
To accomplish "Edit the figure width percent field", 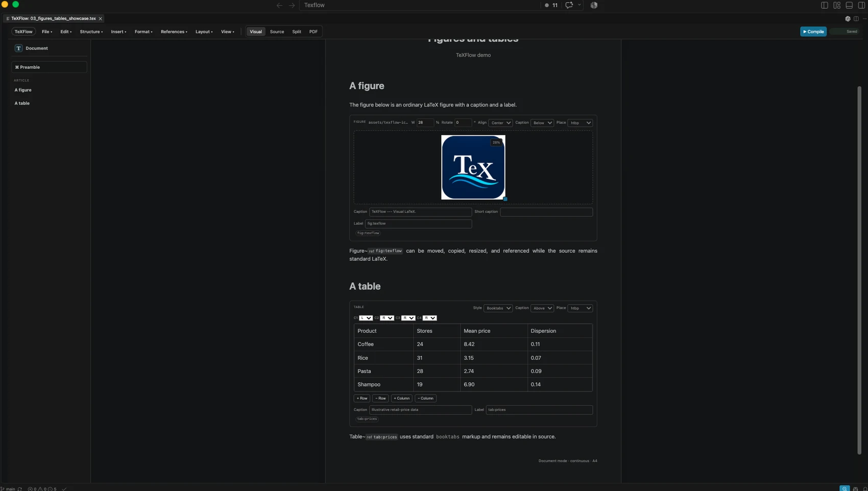I will [x=425, y=122].
